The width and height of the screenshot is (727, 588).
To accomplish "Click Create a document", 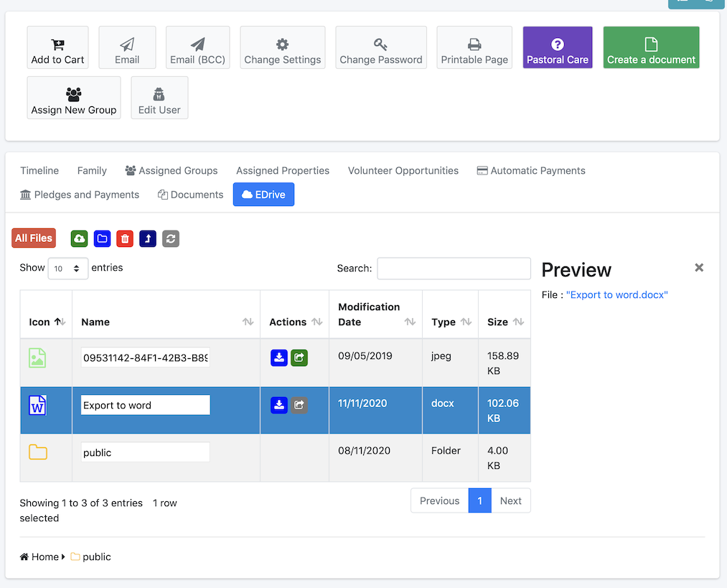I will point(651,47).
